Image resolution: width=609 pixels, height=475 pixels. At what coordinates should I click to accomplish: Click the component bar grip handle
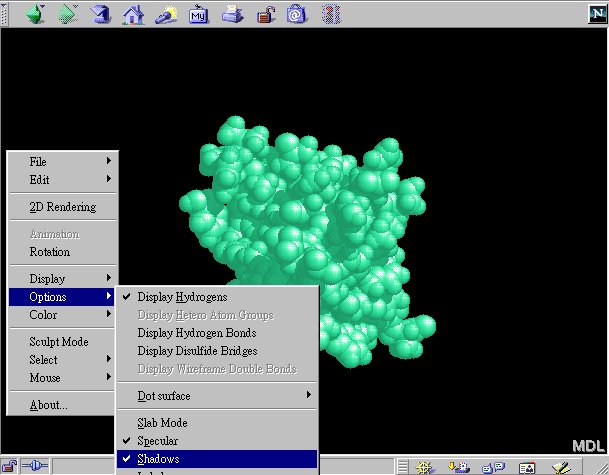pyautogui.click(x=403, y=466)
